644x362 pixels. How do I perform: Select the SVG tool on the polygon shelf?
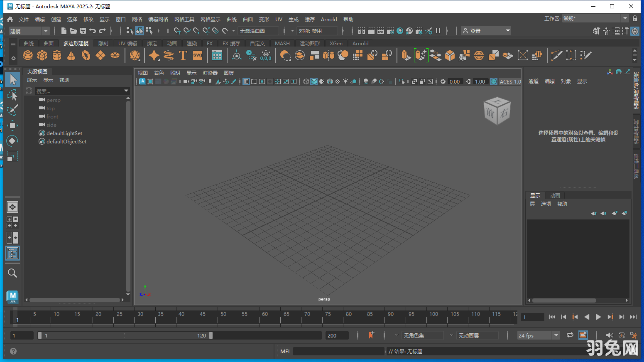point(198,55)
